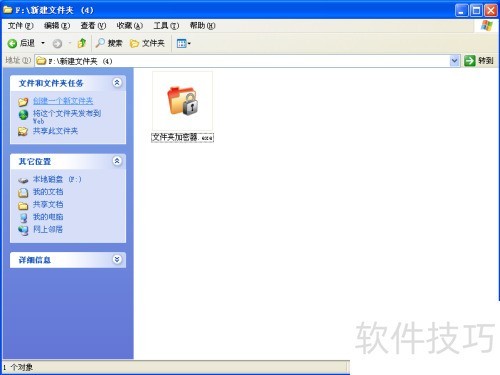Click the Back (后退) arrow icon
Screen dimensions: 500x375
12,43
